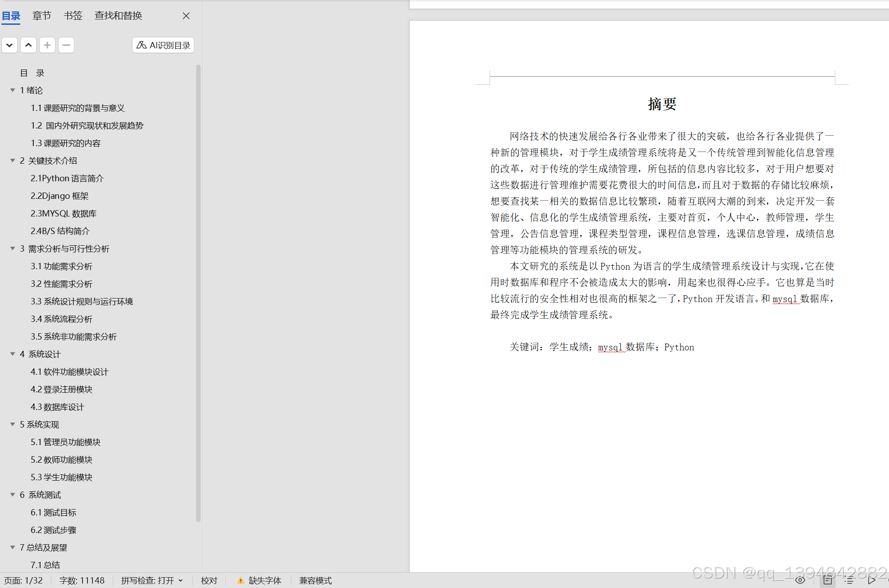Switch to outline view using status bar icon
This screenshot has width=889, height=588.
pos(849,580)
